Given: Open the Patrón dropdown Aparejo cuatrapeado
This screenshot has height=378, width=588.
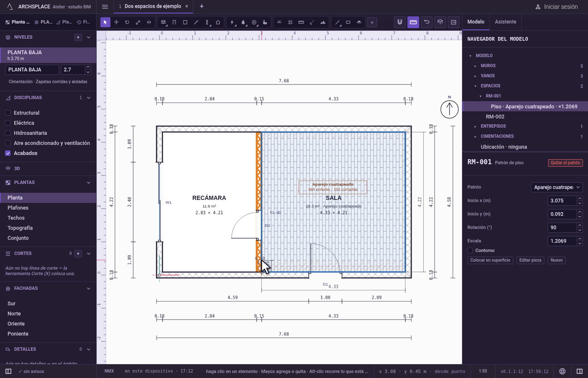Looking at the screenshot, I should [556, 187].
